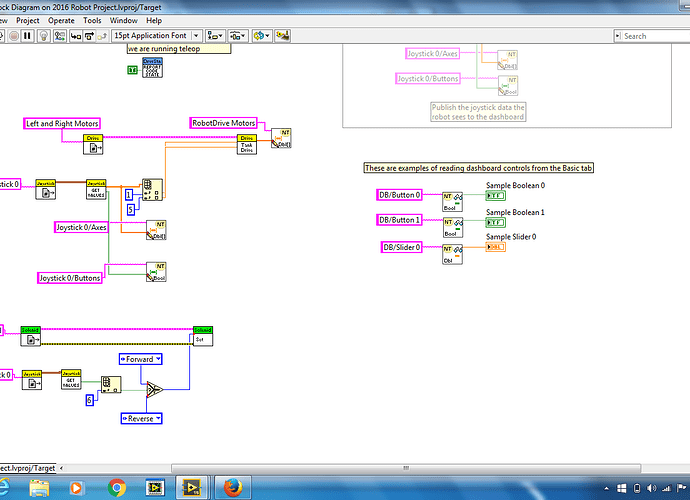This screenshot has height=500, width=690.
Task: Toggle the green boolean constant beside Report Code State
Action: tap(132, 70)
